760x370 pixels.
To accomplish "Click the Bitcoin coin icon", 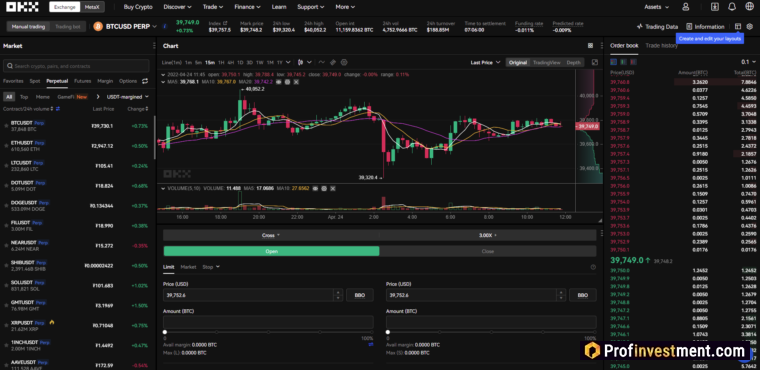I will click(98, 26).
